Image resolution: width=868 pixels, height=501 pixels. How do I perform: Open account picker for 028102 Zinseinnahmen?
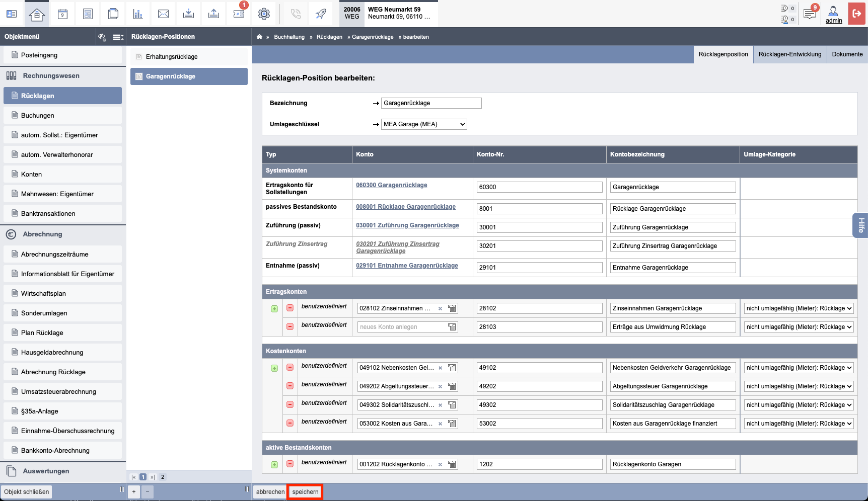coord(452,308)
